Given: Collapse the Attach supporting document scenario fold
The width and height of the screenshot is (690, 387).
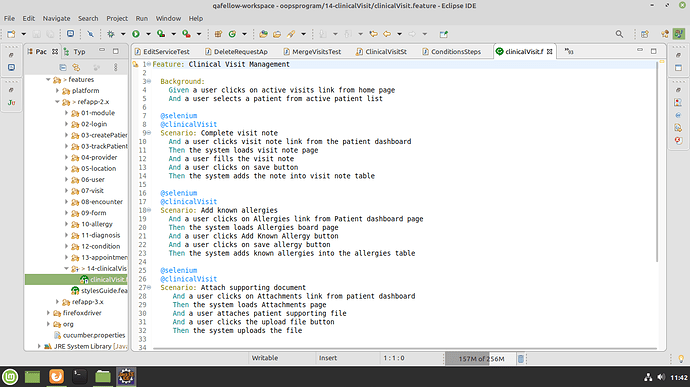Looking at the screenshot, I should click(149, 287).
